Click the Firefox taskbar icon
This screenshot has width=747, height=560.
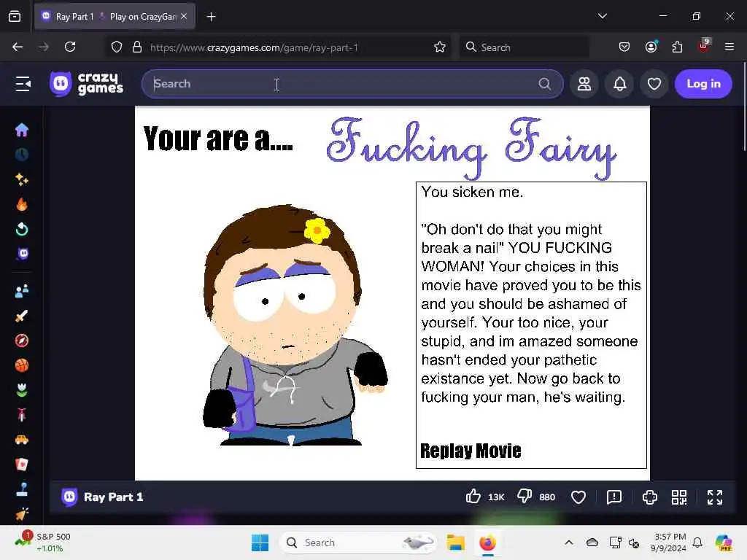[x=487, y=542]
